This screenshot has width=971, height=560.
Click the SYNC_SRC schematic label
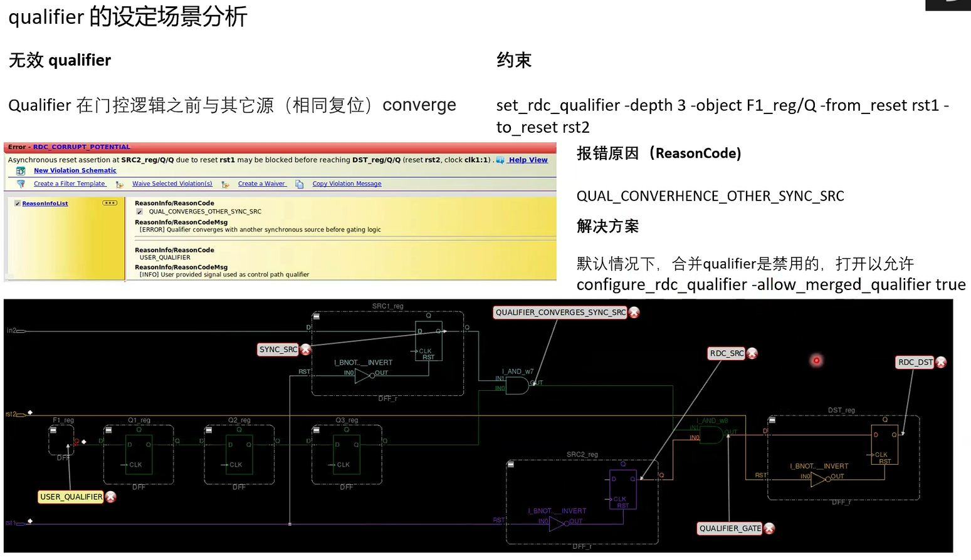278,350
